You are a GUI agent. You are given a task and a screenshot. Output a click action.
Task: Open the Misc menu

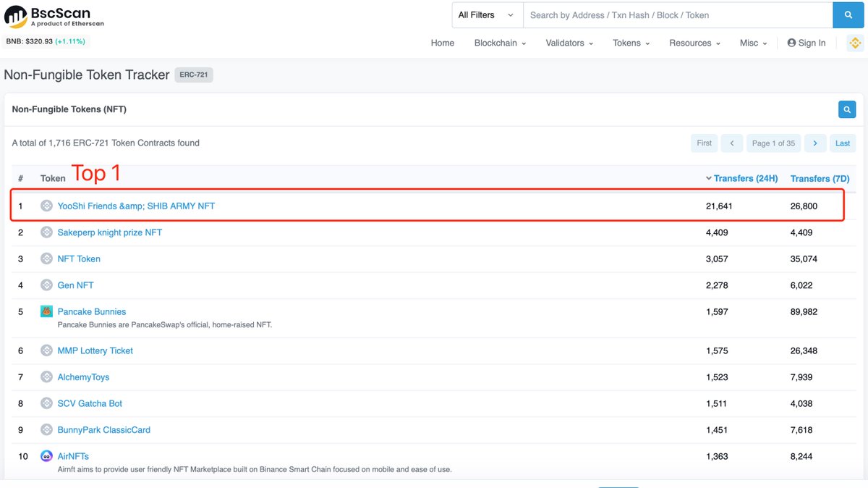point(752,43)
